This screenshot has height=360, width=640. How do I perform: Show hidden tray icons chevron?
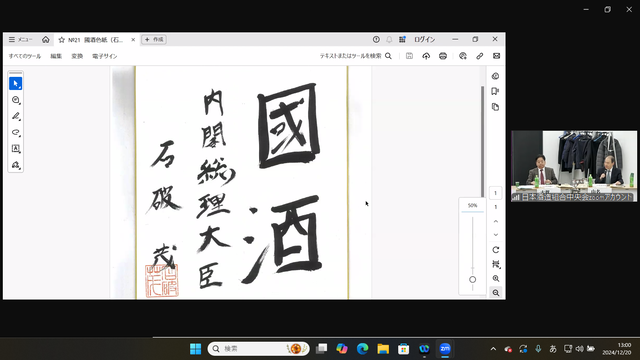493,349
